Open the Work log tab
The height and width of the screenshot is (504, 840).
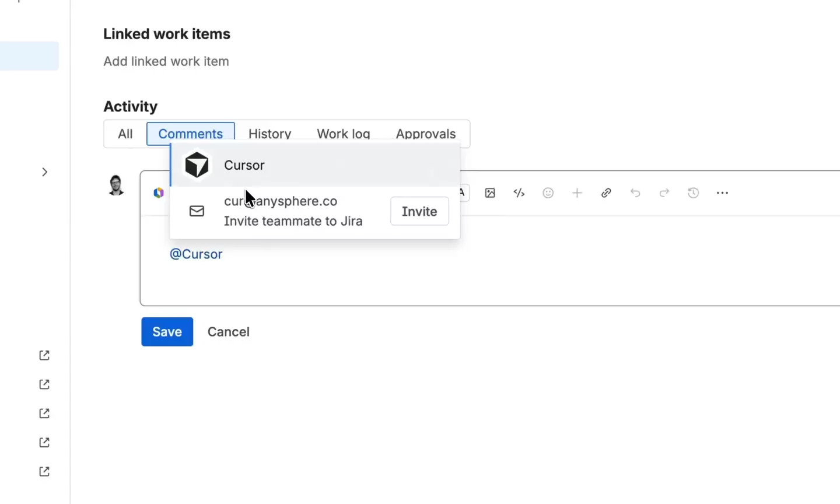coord(344,134)
